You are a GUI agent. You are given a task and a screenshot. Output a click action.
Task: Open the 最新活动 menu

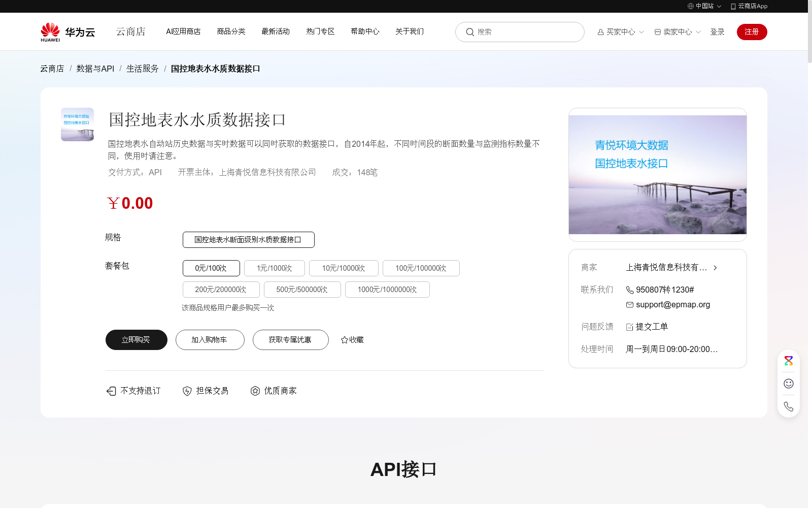pos(276,31)
